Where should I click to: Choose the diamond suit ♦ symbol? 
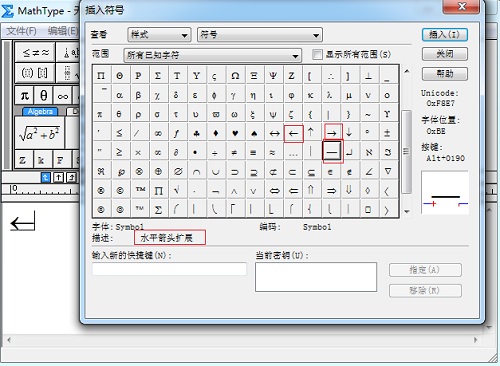[x=216, y=133]
